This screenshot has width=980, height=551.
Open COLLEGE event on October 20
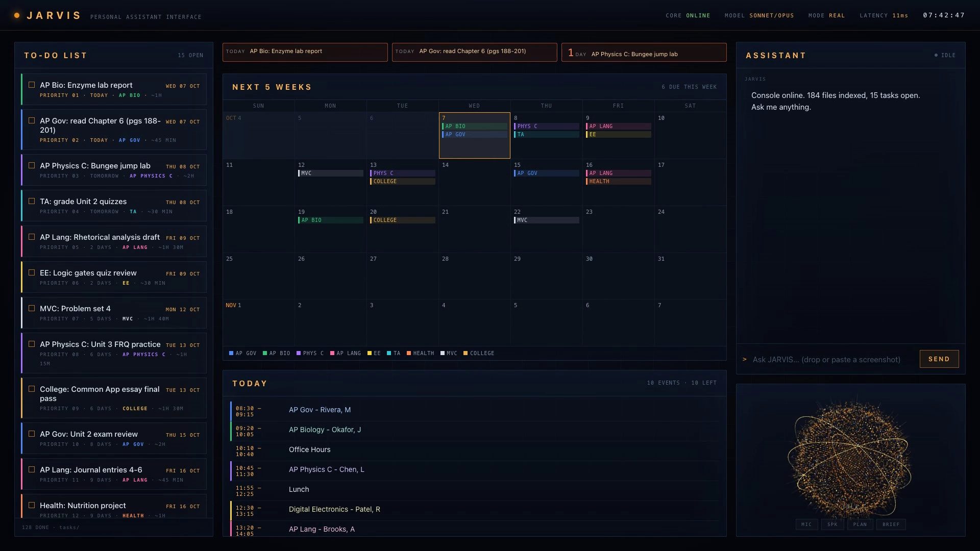click(403, 220)
